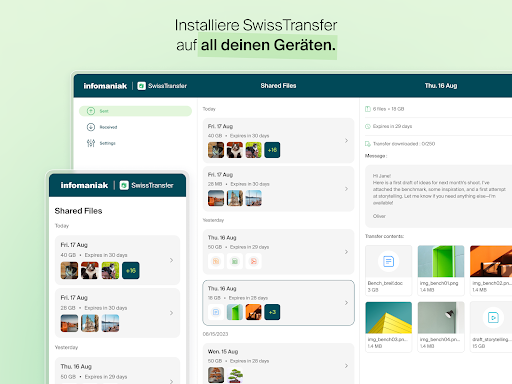Click the infomaniak logo in desktop header
Screen dimensions: 512x384
pyautogui.click(x=105, y=86)
